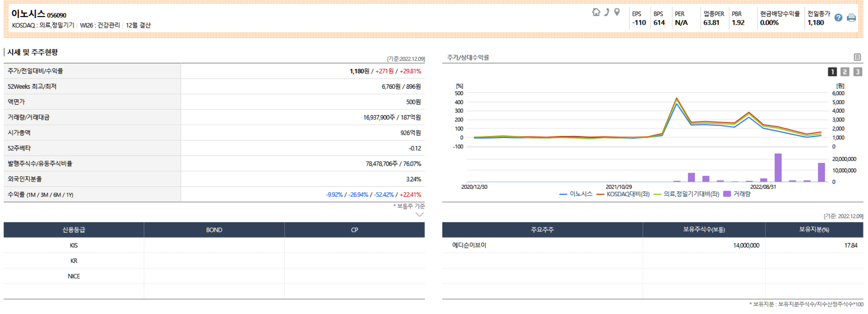Click the map location pin icon
The width and height of the screenshot is (868, 314).
617,12
